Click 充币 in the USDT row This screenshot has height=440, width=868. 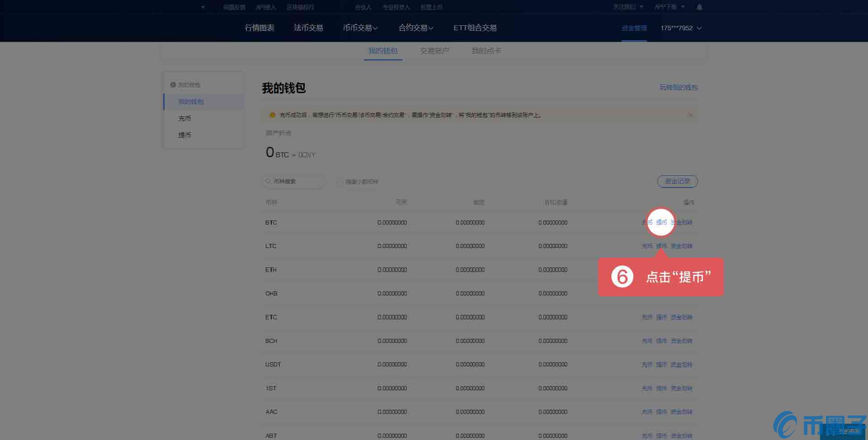click(647, 365)
